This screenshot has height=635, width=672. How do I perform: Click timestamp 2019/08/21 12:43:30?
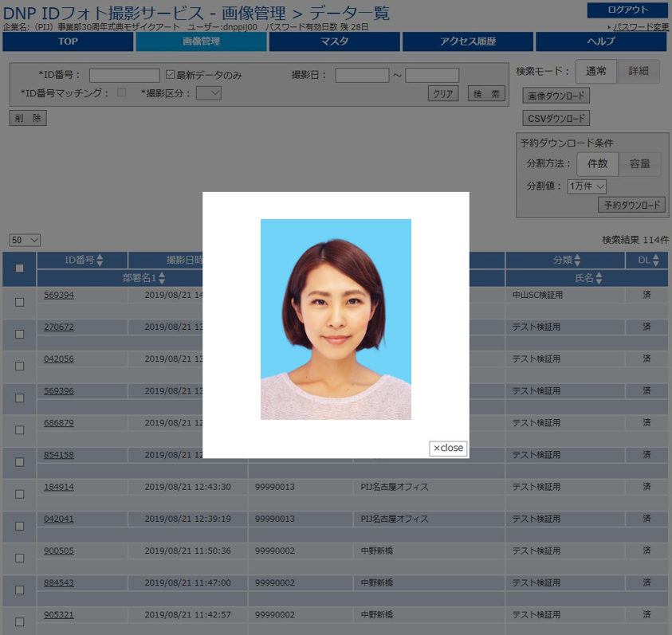[187, 487]
